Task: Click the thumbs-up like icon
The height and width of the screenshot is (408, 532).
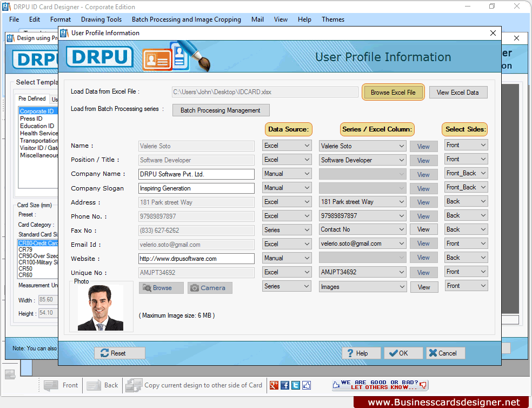Action: (x=307, y=385)
